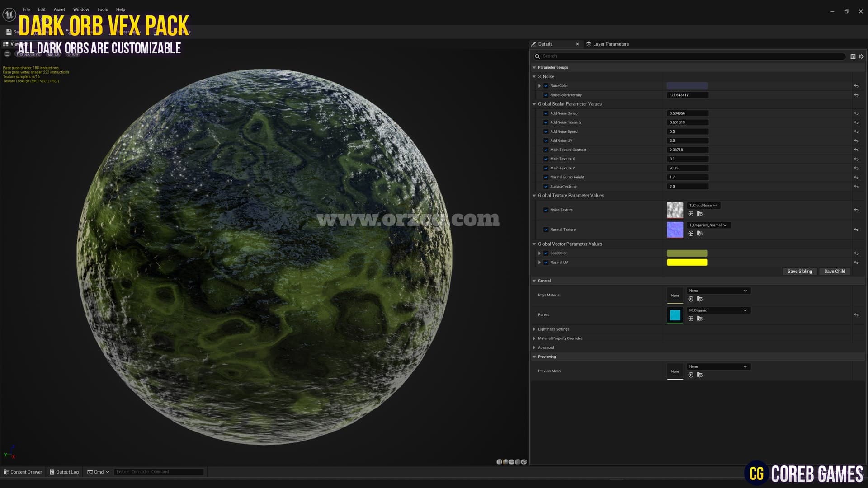Close the Details tab

(x=577, y=44)
